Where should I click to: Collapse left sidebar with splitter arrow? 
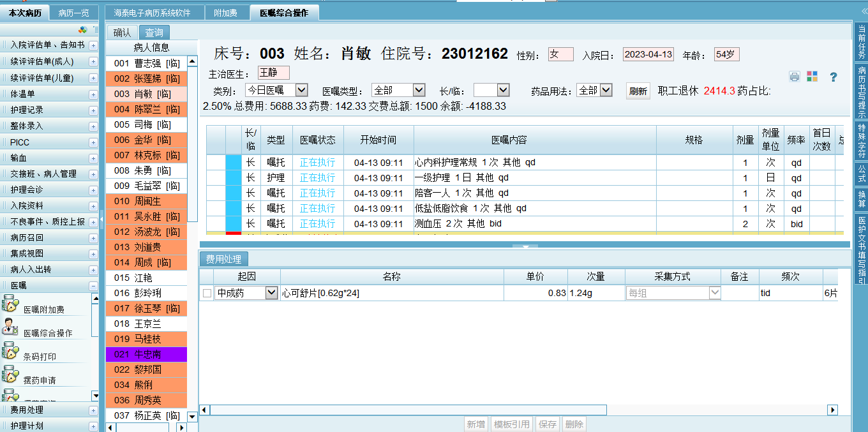coord(102,220)
